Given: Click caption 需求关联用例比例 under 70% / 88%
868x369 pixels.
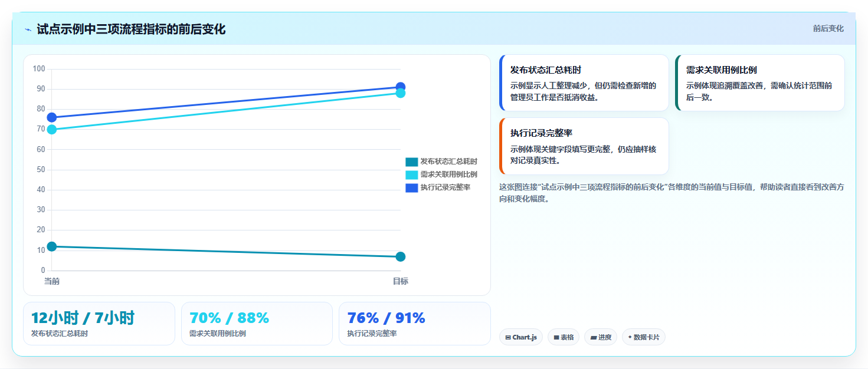Looking at the screenshot, I should click(x=217, y=334).
